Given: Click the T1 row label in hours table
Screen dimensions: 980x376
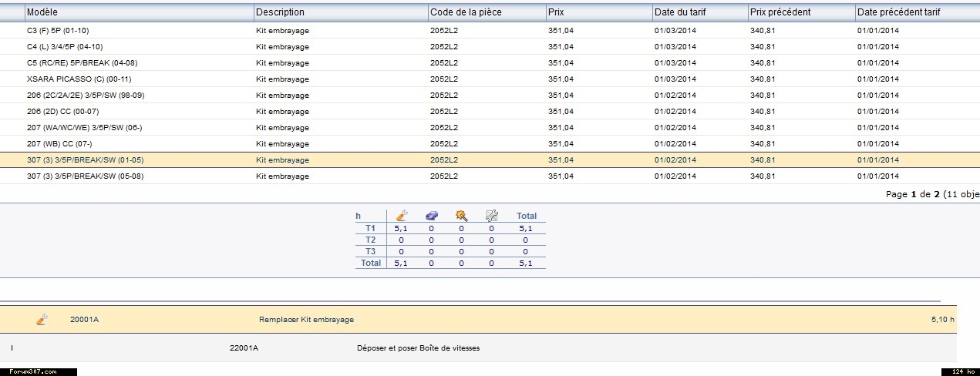Looking at the screenshot, I should (370, 228).
